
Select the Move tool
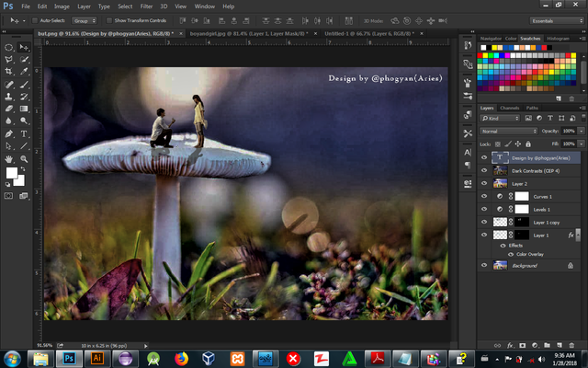click(x=24, y=46)
